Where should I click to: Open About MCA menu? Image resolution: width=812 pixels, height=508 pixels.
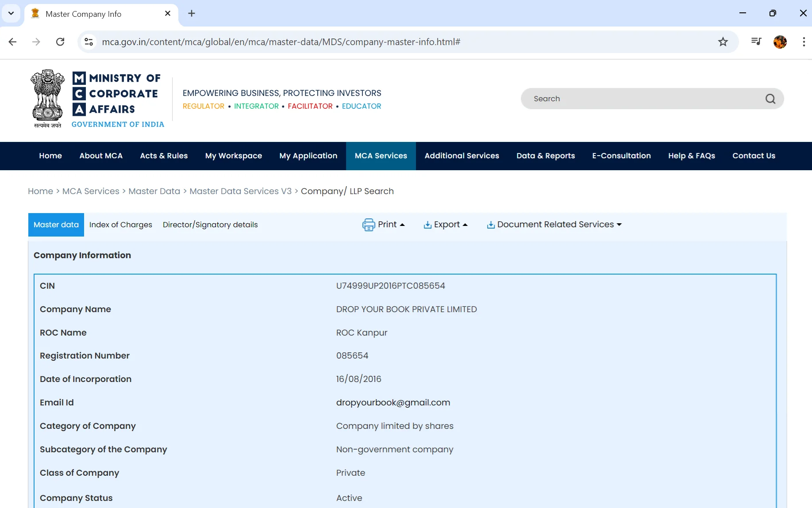coord(101,156)
